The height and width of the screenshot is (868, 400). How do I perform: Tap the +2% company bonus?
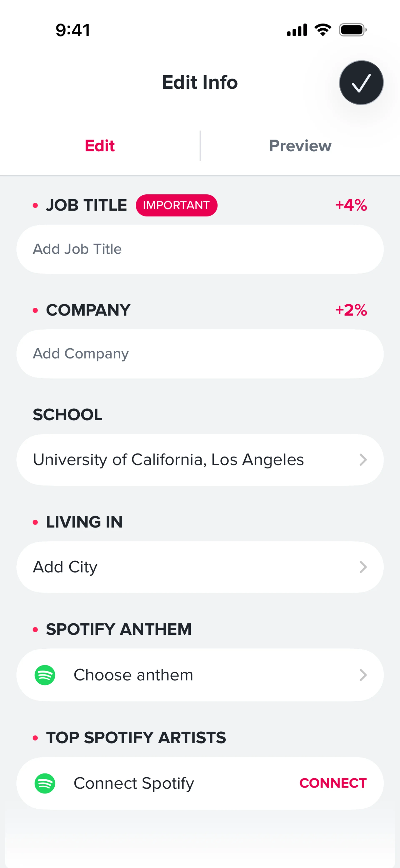351,310
